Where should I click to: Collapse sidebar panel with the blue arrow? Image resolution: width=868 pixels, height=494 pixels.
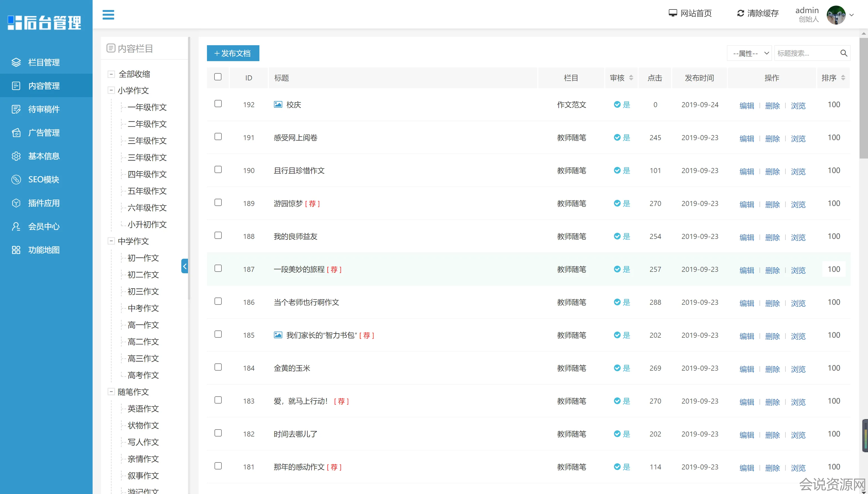point(184,266)
